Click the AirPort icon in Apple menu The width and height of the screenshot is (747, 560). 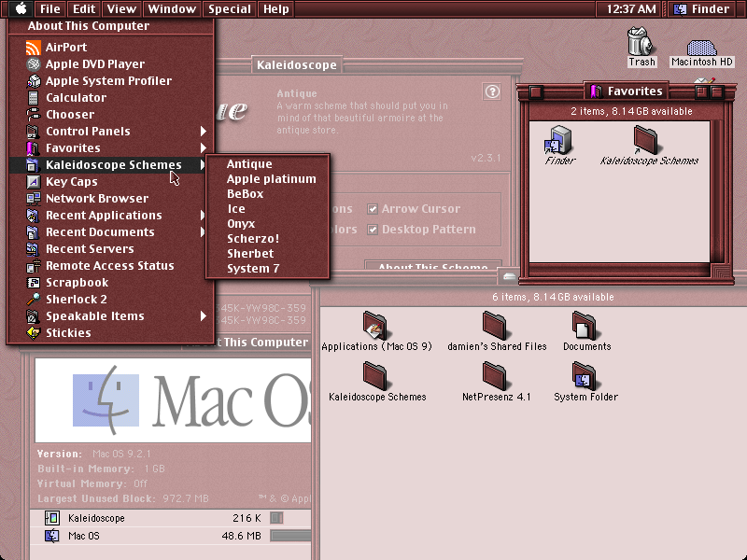click(x=33, y=48)
